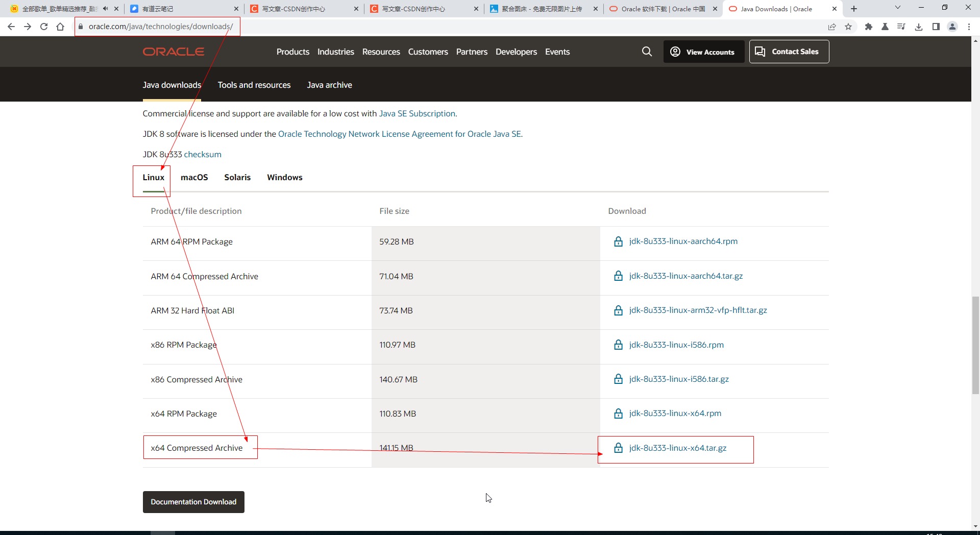Switch to the 有道云笔记 tab
The width and height of the screenshot is (980, 535).
click(x=184, y=9)
